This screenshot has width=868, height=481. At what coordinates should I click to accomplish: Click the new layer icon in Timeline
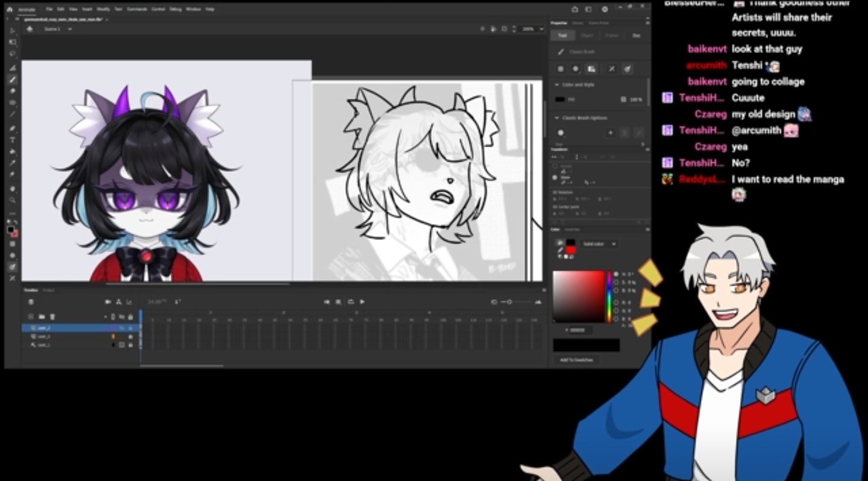tap(31, 316)
